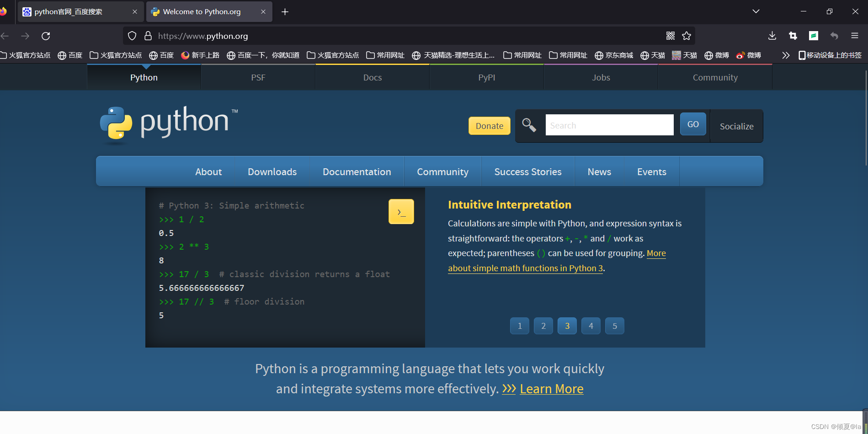Bookmark this page with the star icon
Screen dimensions: 868x434
click(x=687, y=36)
